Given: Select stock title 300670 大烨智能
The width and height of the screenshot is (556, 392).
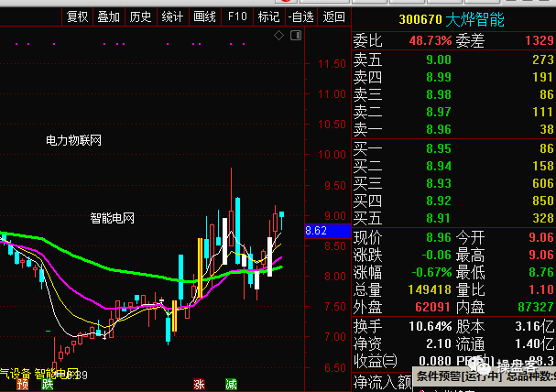Looking at the screenshot, I should pos(452,19).
